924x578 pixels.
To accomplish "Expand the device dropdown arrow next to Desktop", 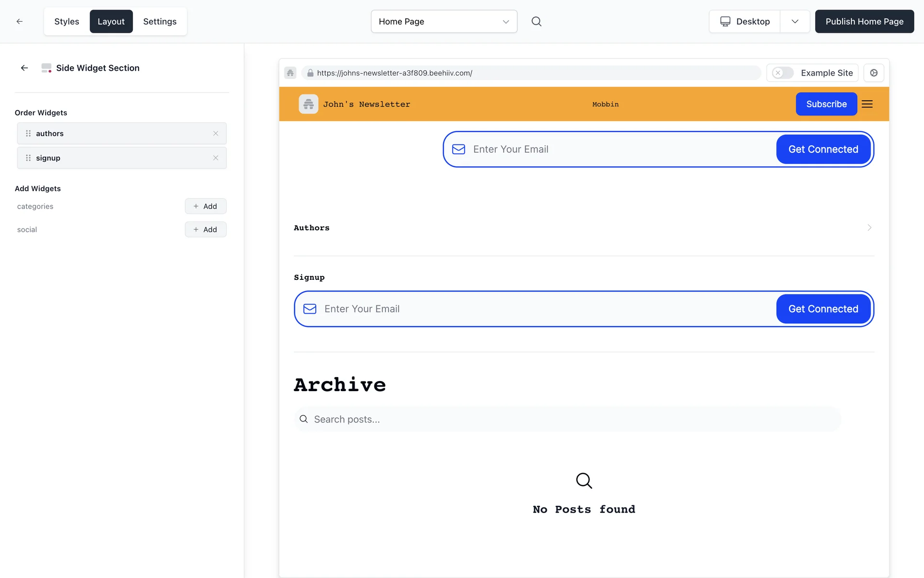I will coord(795,21).
